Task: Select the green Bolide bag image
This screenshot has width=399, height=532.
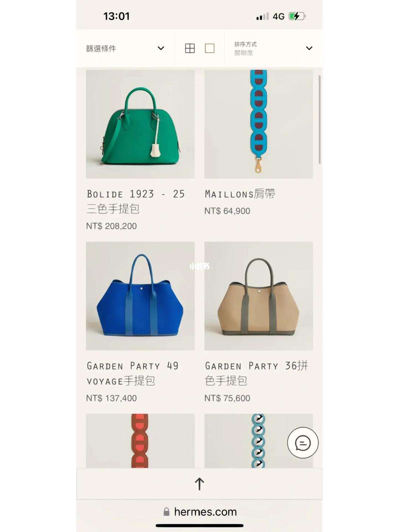Action: click(140, 124)
